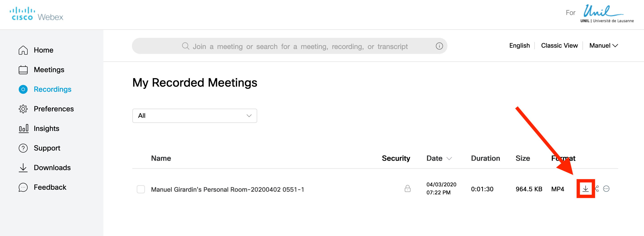Click the Preferences gear icon
This screenshot has height=236, width=644.
[x=23, y=109]
